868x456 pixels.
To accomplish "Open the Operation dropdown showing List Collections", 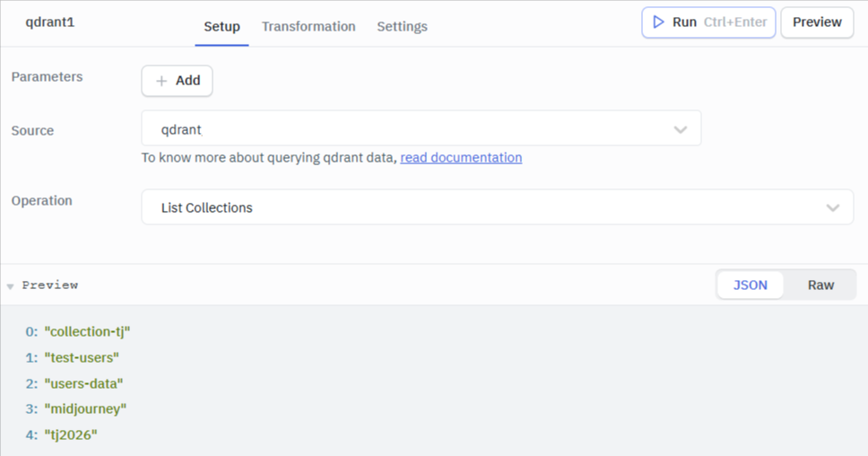I will pos(497,207).
